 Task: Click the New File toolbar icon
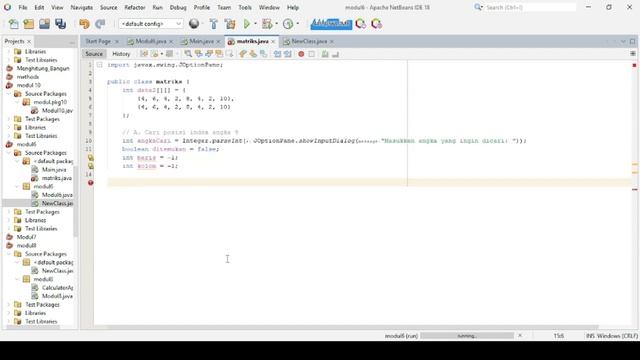click(13, 24)
